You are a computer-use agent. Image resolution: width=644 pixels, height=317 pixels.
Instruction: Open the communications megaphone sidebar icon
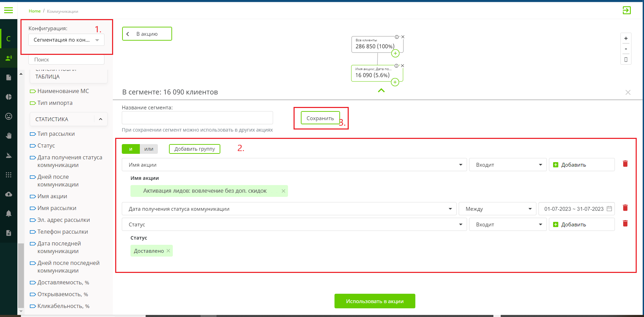click(x=9, y=58)
